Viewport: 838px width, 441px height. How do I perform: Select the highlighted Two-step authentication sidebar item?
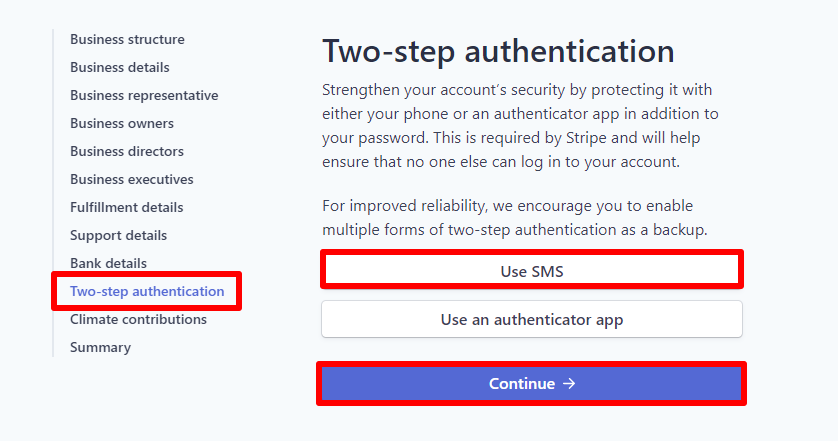click(147, 292)
